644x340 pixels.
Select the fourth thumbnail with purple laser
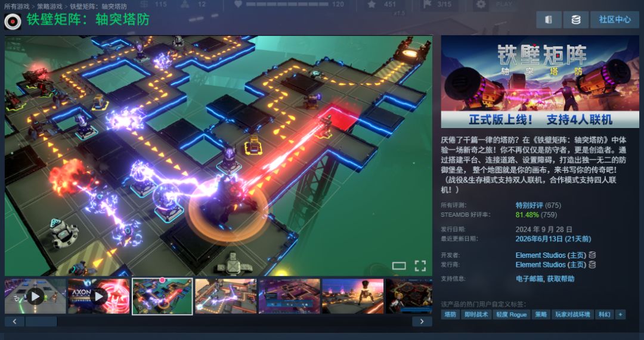point(226,296)
